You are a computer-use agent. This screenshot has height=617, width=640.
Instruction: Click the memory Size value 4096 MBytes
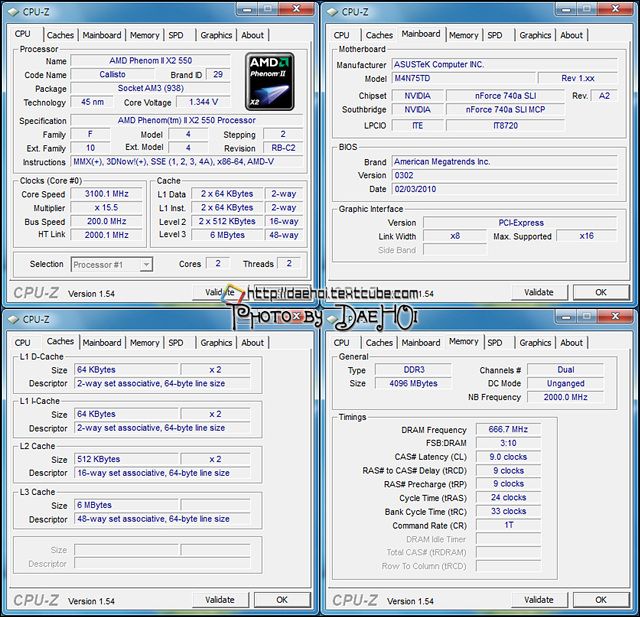coord(413,384)
